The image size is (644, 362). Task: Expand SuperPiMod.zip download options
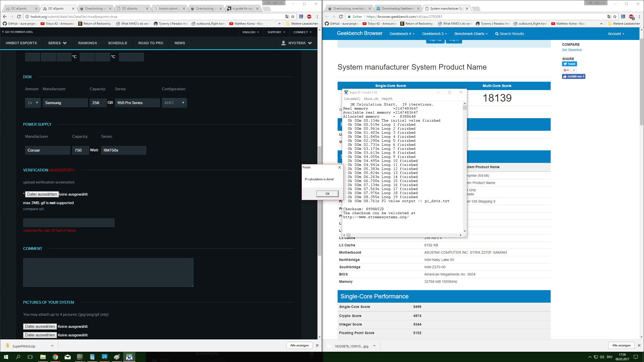pyautogui.click(x=52, y=346)
